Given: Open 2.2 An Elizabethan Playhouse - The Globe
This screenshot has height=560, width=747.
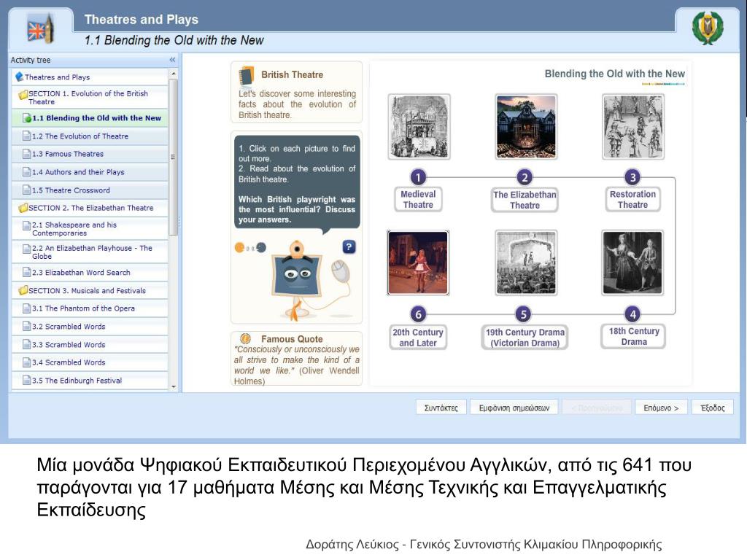Looking at the screenshot, I should click(90, 252).
